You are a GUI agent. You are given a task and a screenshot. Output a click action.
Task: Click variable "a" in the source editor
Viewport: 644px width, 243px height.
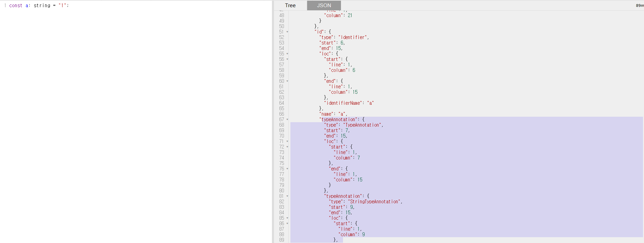point(27,5)
